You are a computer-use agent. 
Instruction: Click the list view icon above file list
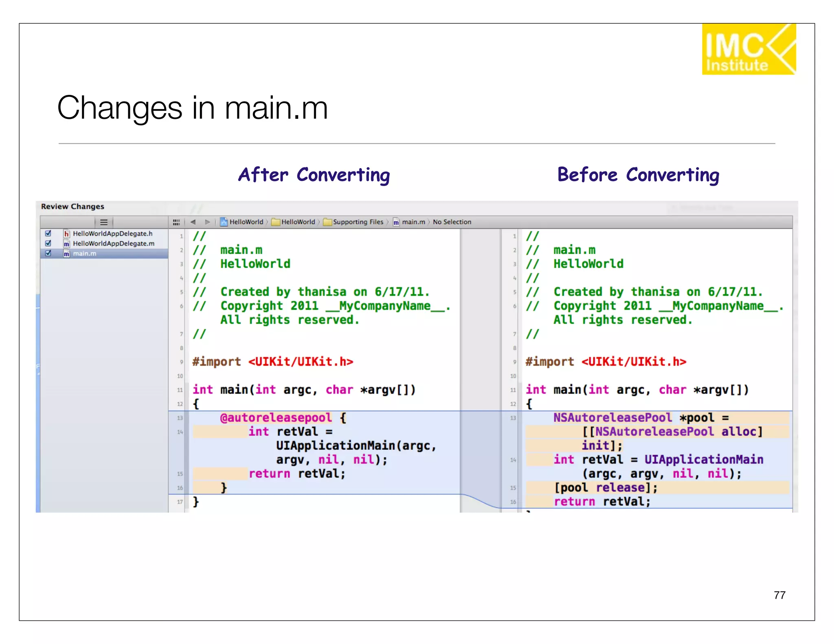click(104, 222)
